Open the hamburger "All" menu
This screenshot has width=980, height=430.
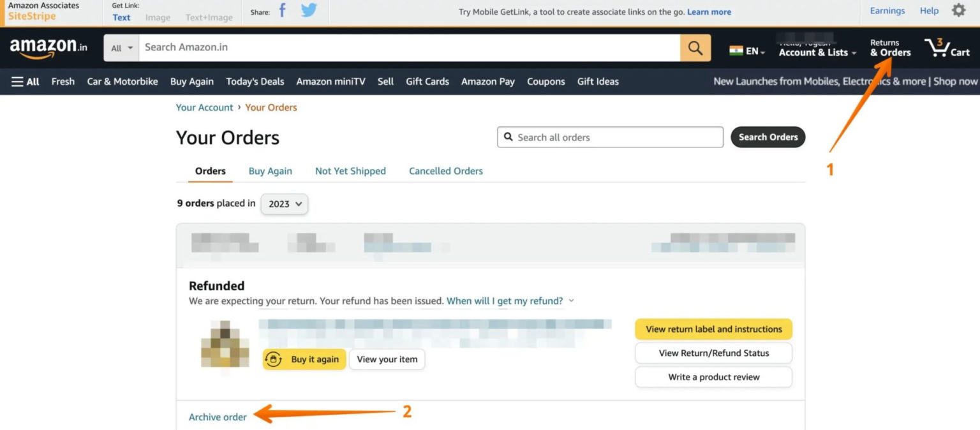click(x=25, y=81)
